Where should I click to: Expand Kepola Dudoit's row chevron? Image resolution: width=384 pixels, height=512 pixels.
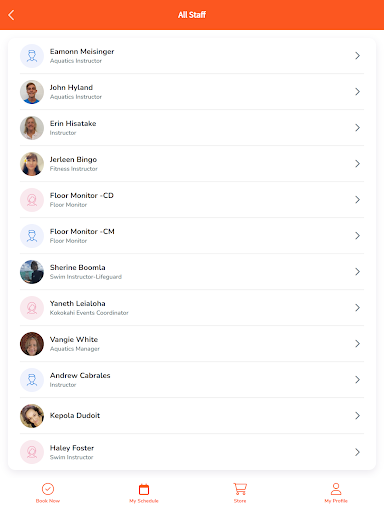(357, 416)
